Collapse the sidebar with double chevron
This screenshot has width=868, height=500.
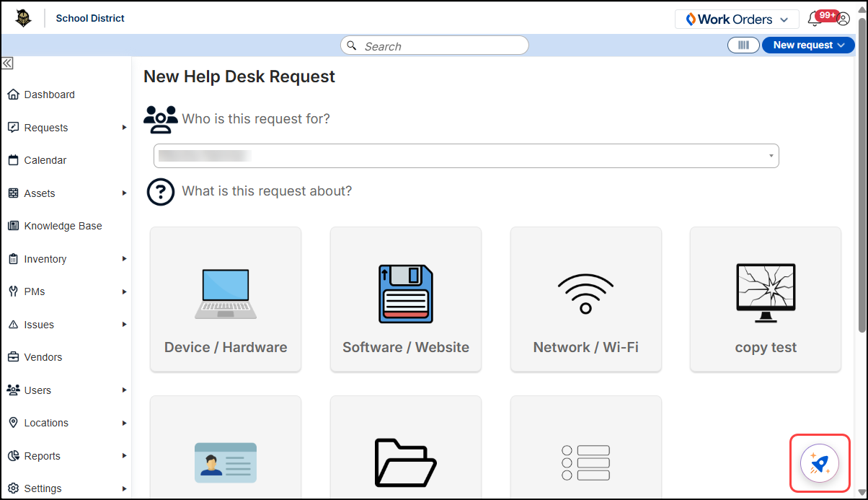pyautogui.click(x=7, y=63)
